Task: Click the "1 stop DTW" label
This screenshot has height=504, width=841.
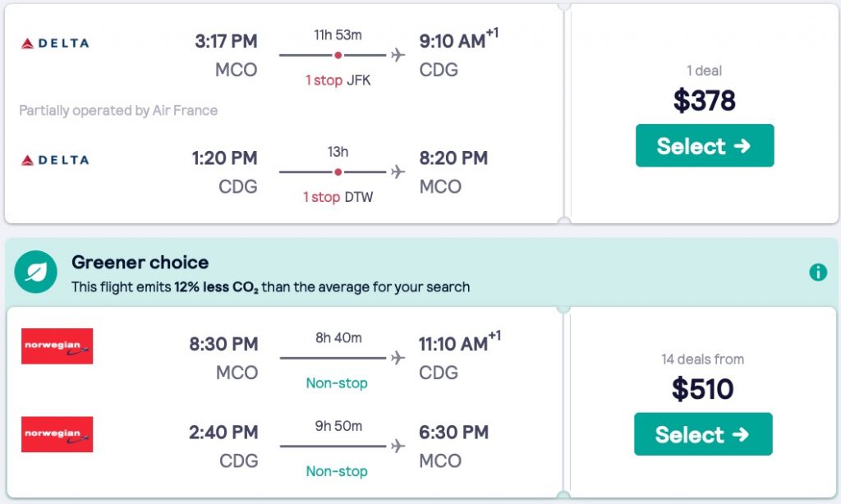Action: tap(338, 198)
